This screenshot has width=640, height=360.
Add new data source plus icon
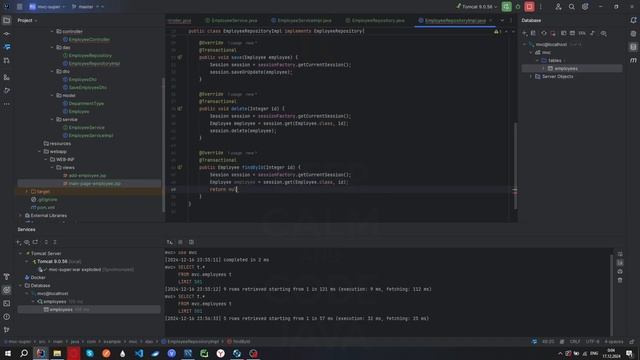(x=525, y=33)
